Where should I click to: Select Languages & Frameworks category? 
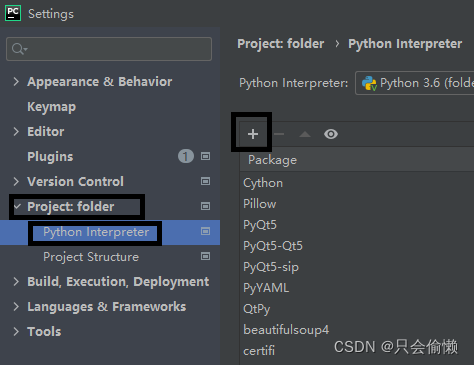click(x=107, y=307)
